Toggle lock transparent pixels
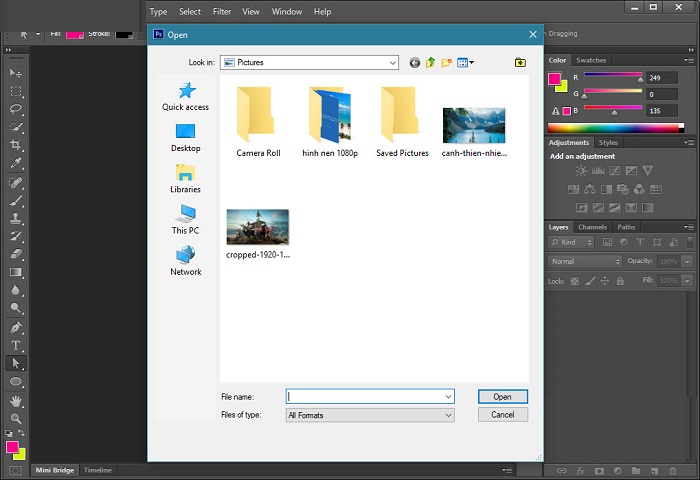This screenshot has width=700, height=480. tap(575, 281)
